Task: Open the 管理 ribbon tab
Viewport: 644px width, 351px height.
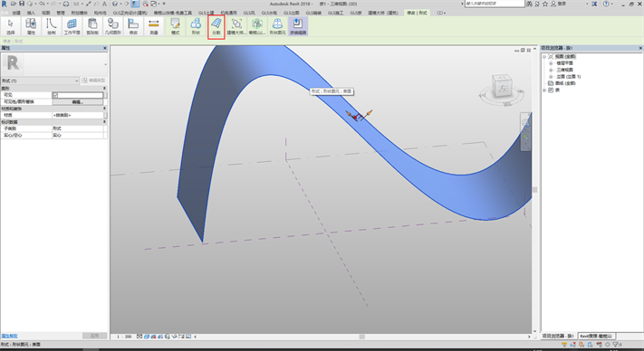Action: [x=61, y=13]
